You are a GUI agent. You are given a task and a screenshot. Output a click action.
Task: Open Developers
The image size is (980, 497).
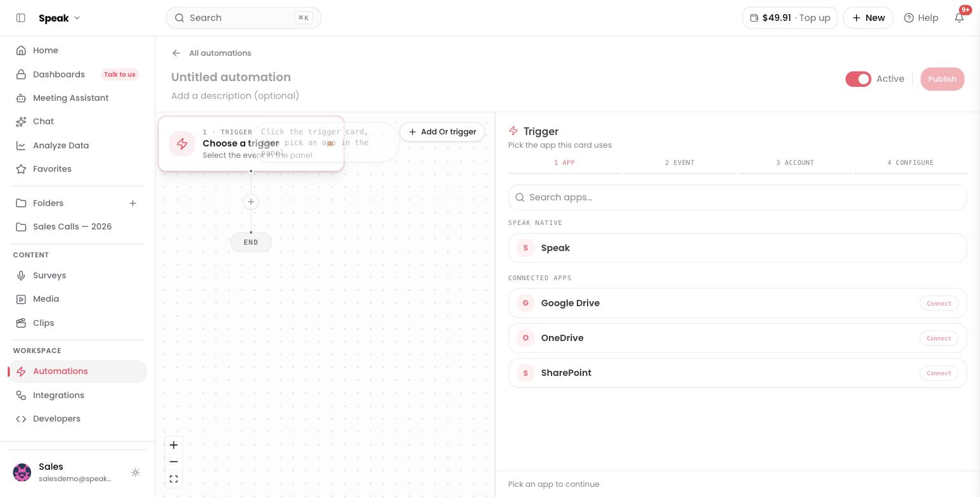(x=77, y=418)
